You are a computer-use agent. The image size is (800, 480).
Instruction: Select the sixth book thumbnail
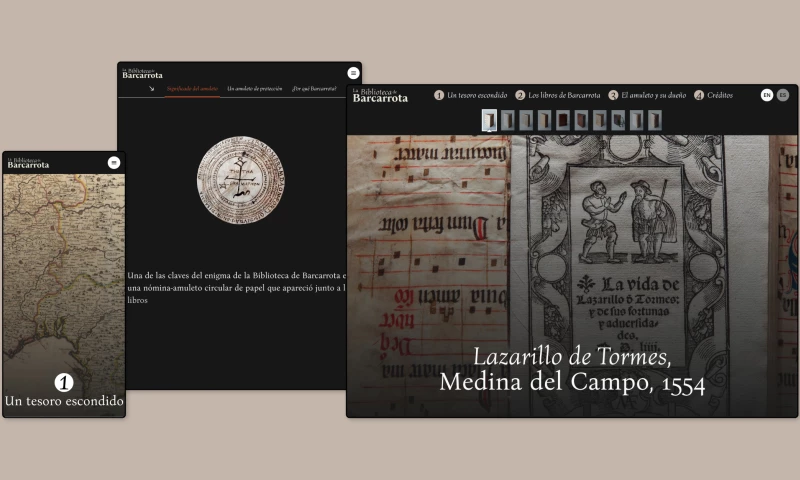(581, 121)
